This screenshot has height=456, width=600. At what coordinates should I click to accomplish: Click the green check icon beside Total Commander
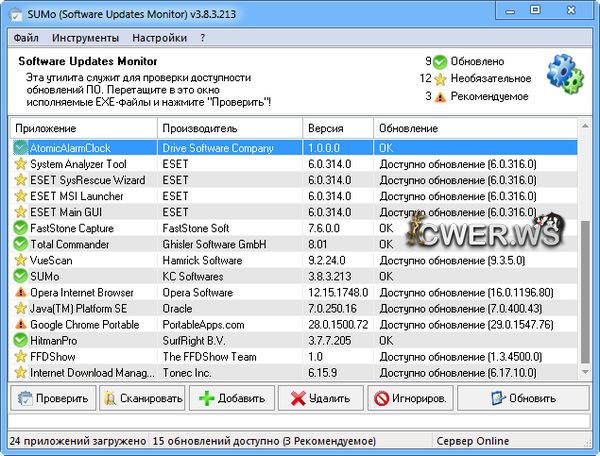coord(20,244)
